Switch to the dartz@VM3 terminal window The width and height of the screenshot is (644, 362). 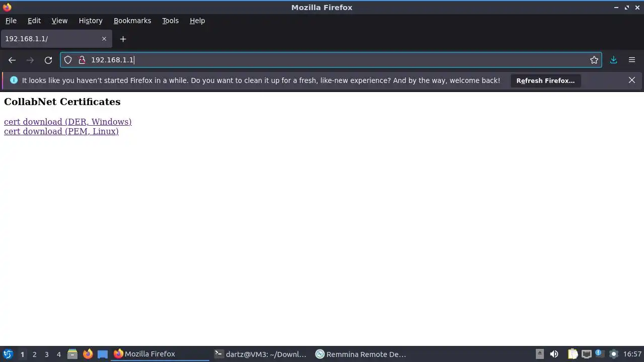(x=261, y=354)
